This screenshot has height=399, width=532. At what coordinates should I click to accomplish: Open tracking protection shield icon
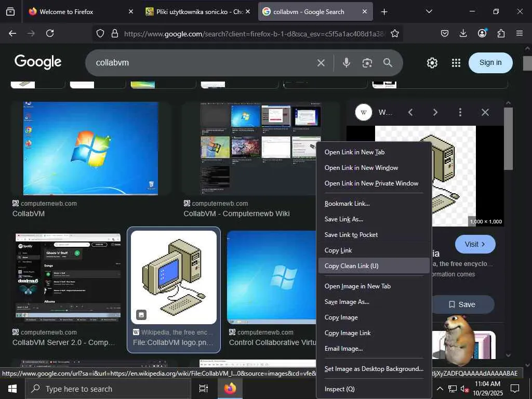click(100, 33)
